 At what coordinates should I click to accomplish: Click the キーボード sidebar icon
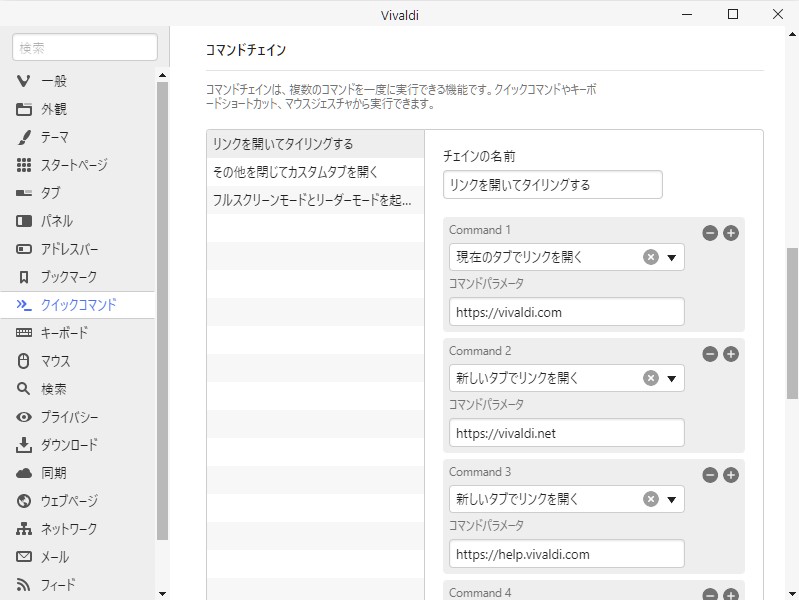[x=23, y=333]
